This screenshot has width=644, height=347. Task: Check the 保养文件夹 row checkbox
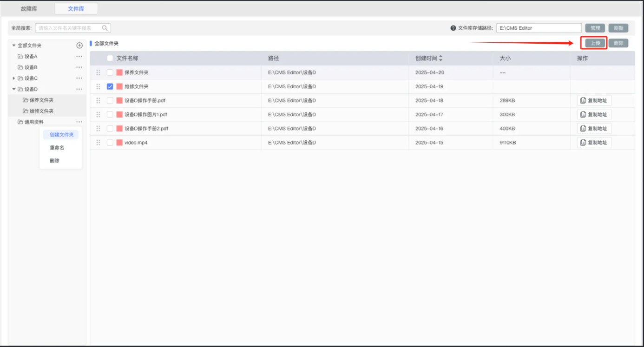point(110,72)
